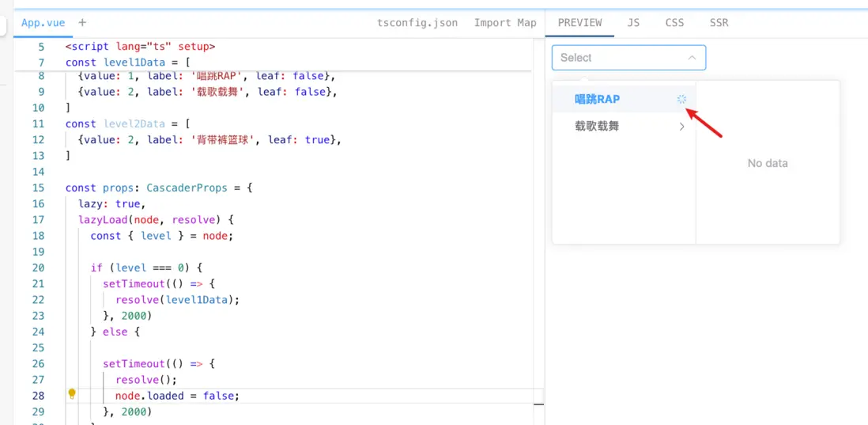Screen dimensions: 868x425
Task: Click the 'const level2Data' declaration line
Action: pyautogui.click(x=128, y=123)
